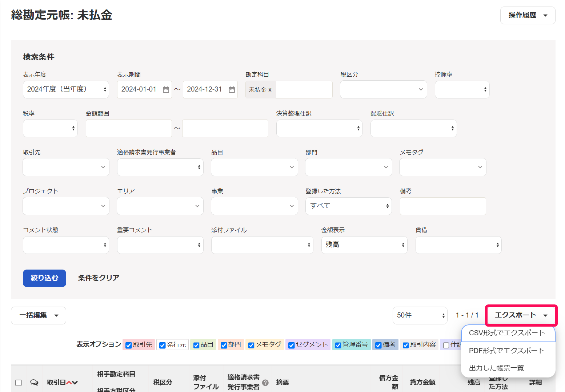
Task: Click the maximum 金額範囲 input field
Action: pyautogui.click(x=225, y=128)
